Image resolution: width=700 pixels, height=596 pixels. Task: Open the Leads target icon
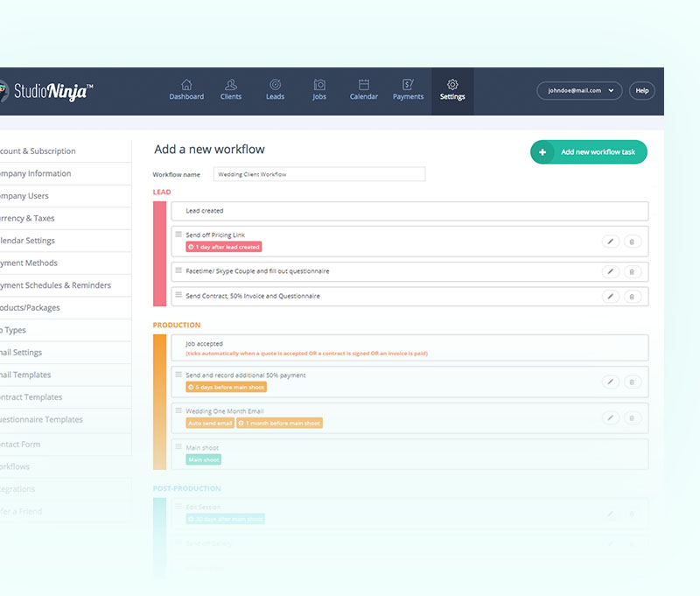coord(275,84)
